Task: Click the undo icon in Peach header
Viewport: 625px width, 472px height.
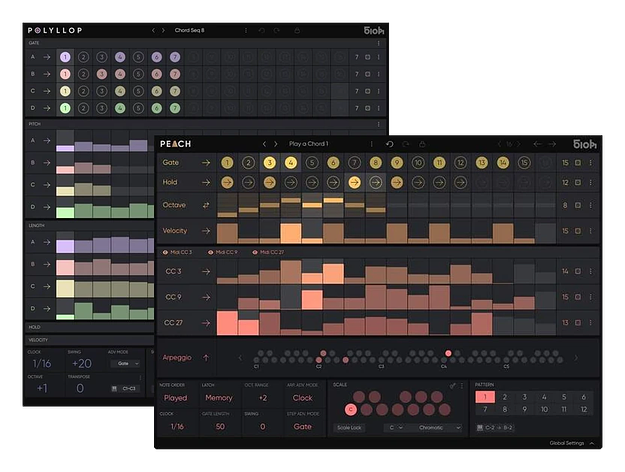Action: click(x=389, y=144)
